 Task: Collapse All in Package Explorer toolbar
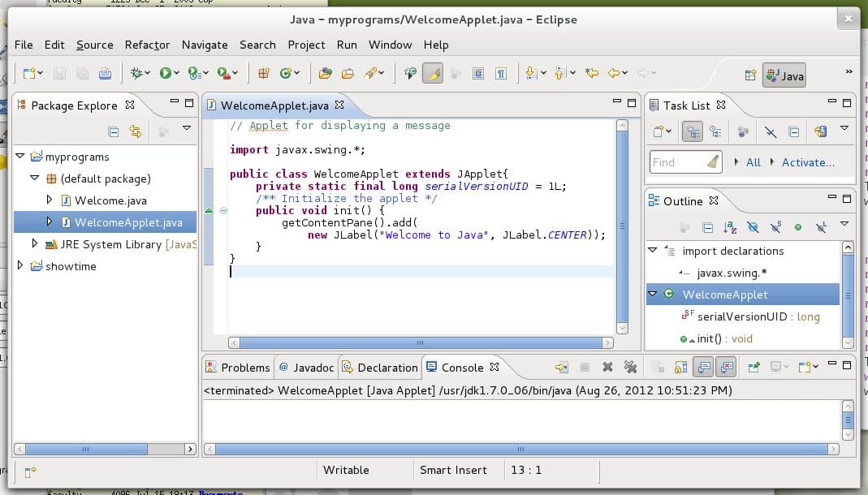point(114,131)
